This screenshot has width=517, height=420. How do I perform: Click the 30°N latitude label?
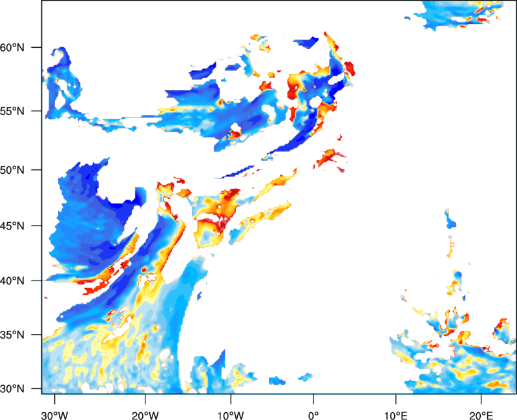pyautogui.click(x=12, y=389)
